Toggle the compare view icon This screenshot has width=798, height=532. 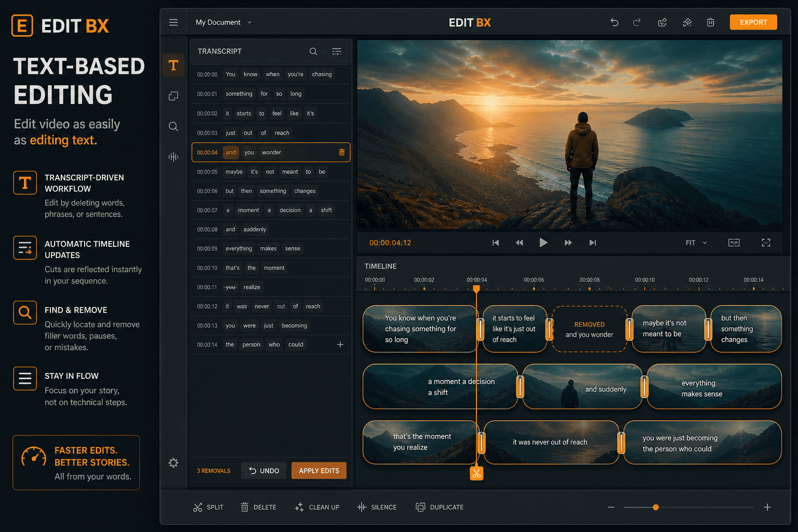734,243
